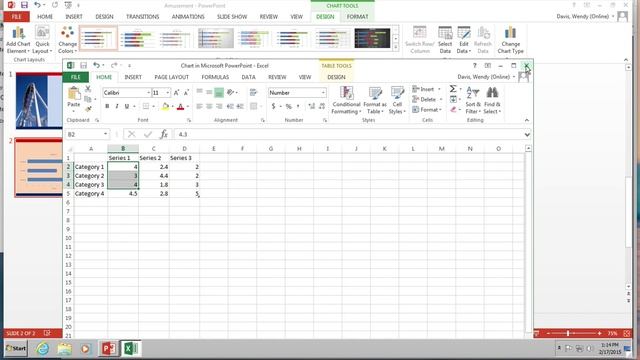
Task: Click the AutoSum sigma icon
Action: pyautogui.click(x=453, y=89)
